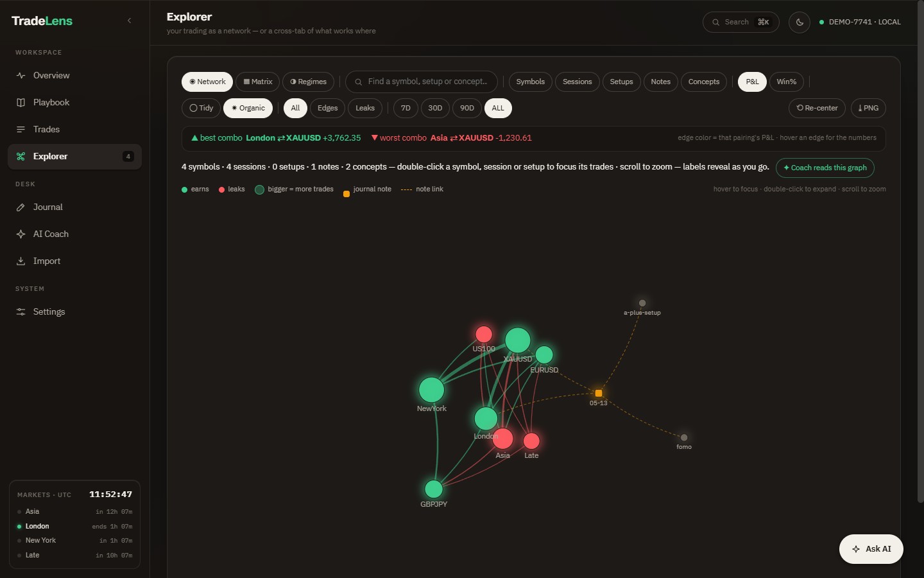
Task: Select the GBPJPY node
Action: click(x=434, y=489)
